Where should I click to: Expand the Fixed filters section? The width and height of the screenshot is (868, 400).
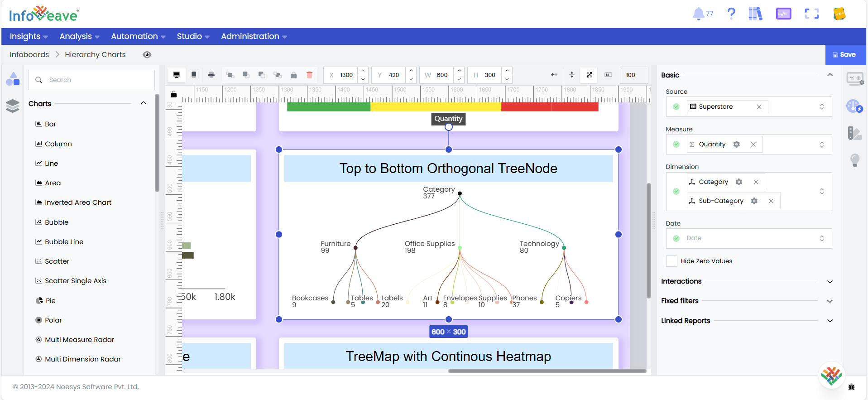[x=830, y=301]
